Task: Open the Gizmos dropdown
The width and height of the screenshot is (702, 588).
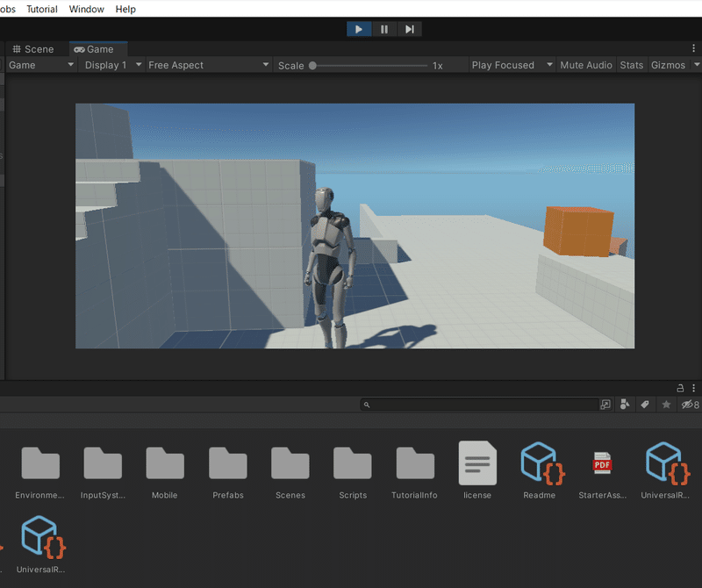Action: (x=669, y=64)
